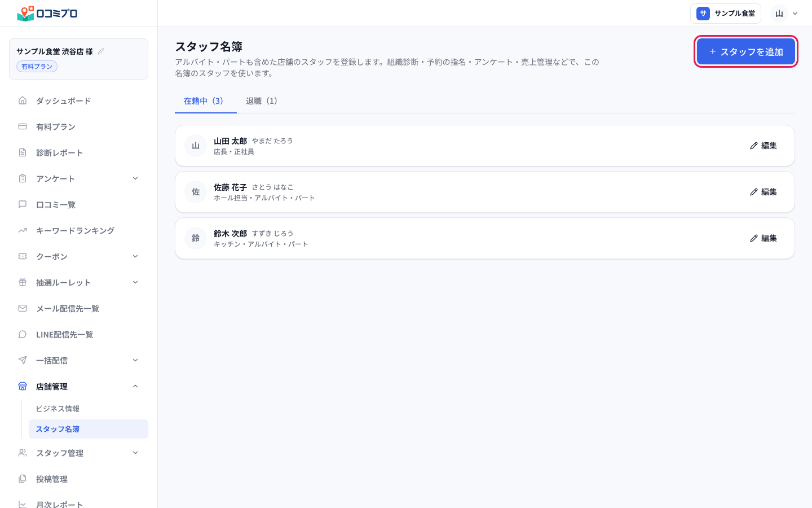Open 投稿管理 in the sidebar
Screen dimensions: 812x508
[78, 479]
